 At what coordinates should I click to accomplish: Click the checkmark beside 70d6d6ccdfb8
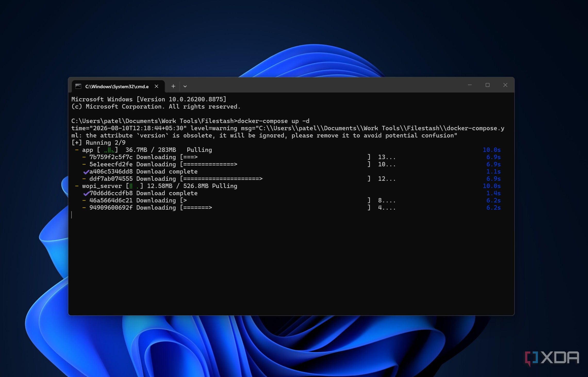pos(86,193)
